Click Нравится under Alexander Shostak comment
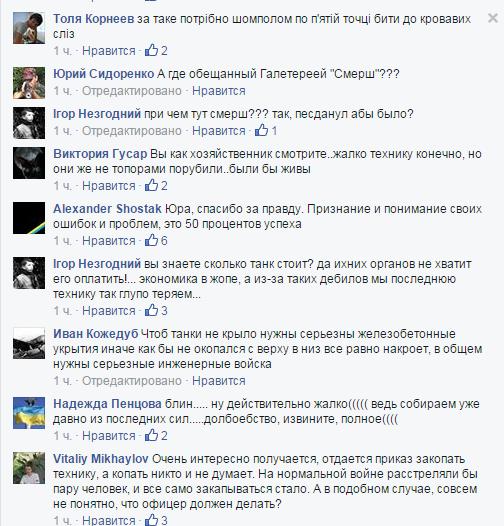The image size is (504, 526). coord(109,241)
